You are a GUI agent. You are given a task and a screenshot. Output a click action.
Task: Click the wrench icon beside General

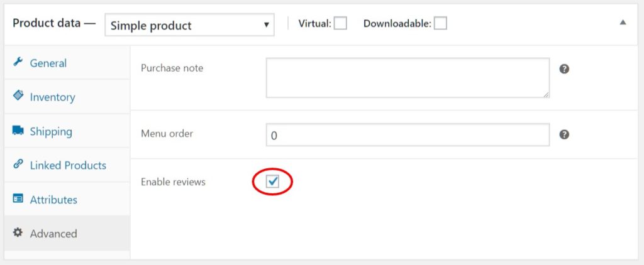pos(18,62)
